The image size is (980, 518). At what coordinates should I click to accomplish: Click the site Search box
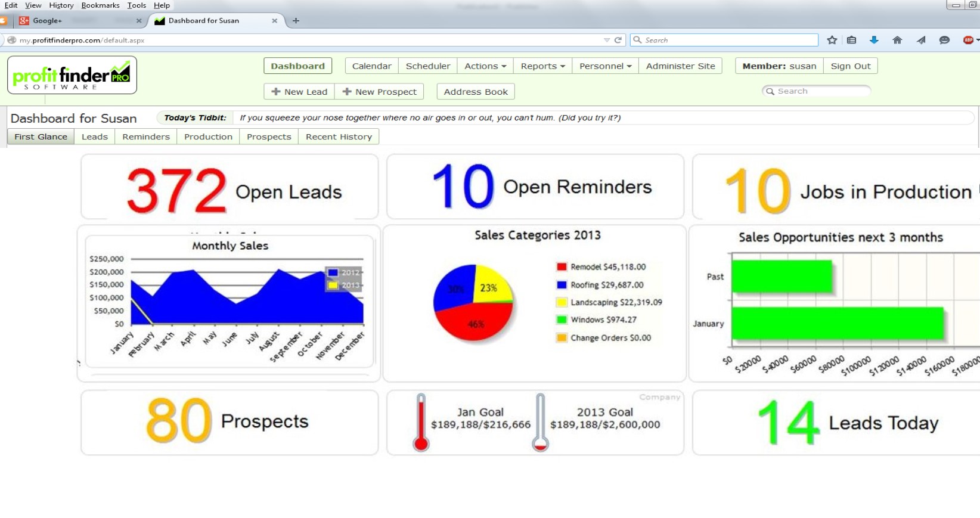(816, 91)
